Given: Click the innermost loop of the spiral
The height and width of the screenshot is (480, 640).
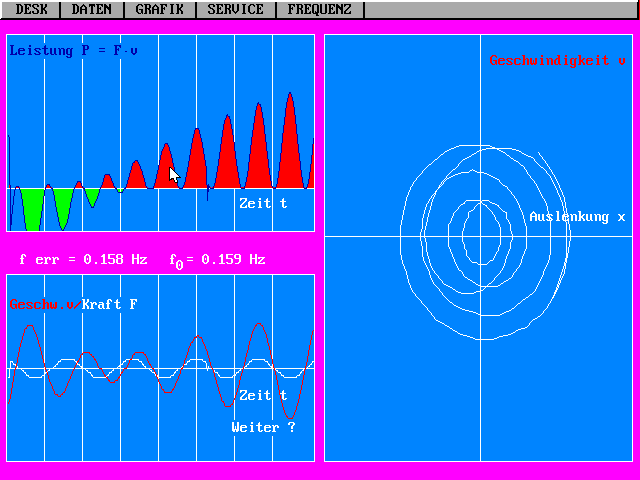Looking at the screenshot, I should click(x=464, y=236).
